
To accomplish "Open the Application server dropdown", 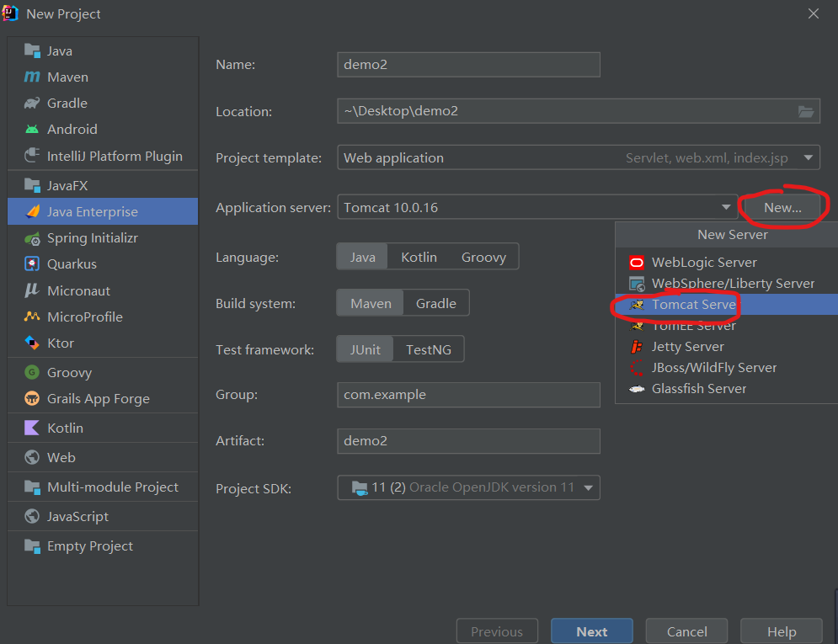I will tap(537, 207).
